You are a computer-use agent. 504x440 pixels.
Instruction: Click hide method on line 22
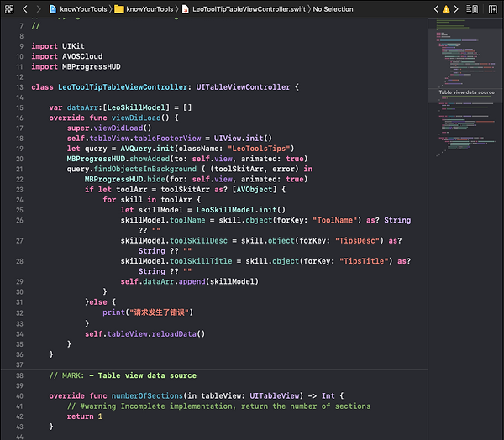(x=156, y=180)
